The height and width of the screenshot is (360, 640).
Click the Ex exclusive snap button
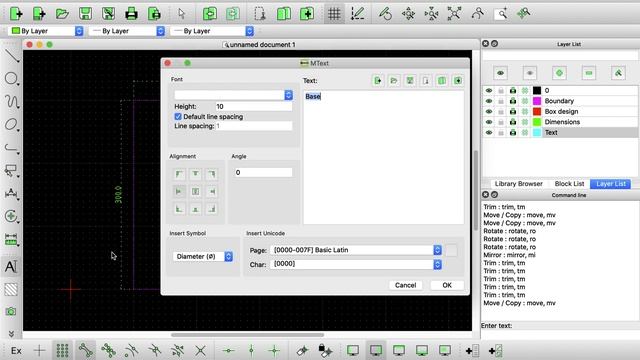point(16,350)
